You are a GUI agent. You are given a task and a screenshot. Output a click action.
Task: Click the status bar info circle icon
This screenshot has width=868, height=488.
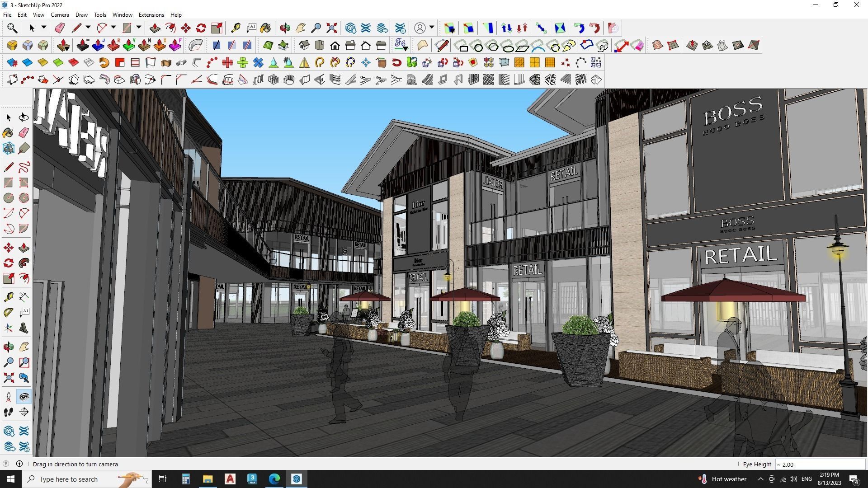pos(19,464)
